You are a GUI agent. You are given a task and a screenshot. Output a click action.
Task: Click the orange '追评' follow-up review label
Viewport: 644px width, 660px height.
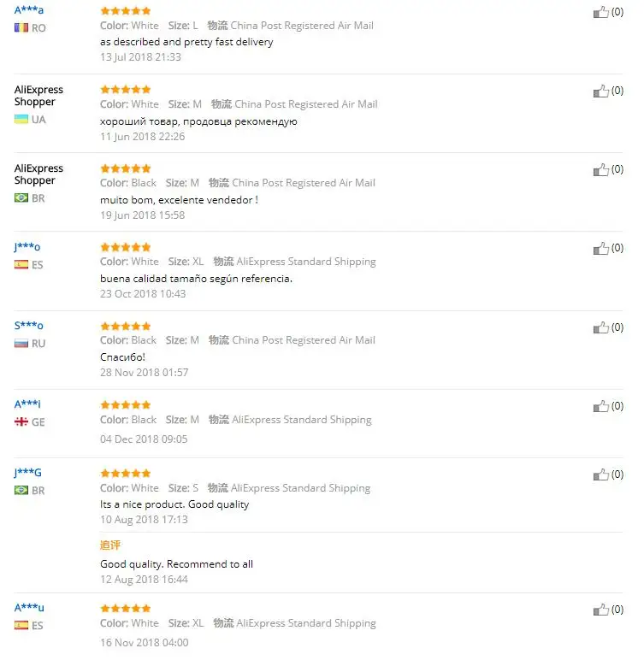[110, 545]
